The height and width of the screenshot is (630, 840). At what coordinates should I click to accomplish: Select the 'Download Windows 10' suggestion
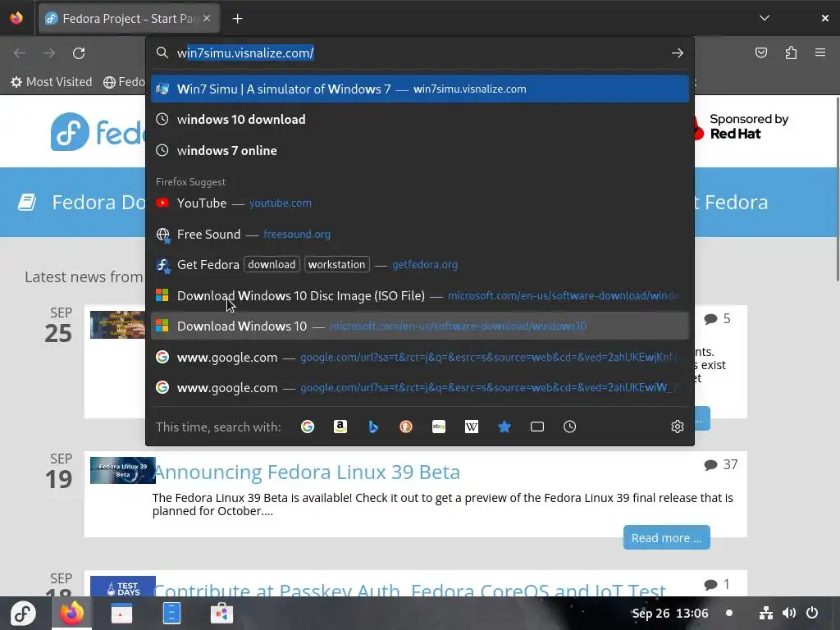(420, 326)
